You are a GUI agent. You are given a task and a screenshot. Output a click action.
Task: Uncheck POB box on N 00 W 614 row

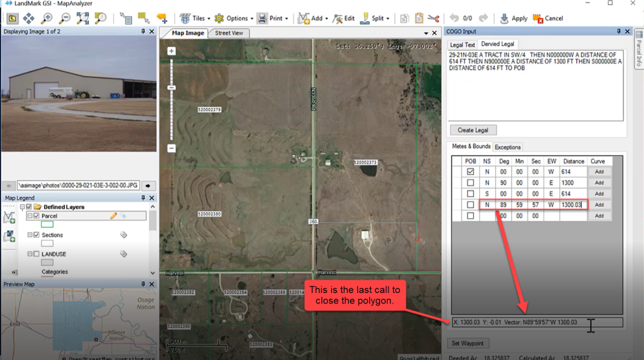[x=470, y=171]
